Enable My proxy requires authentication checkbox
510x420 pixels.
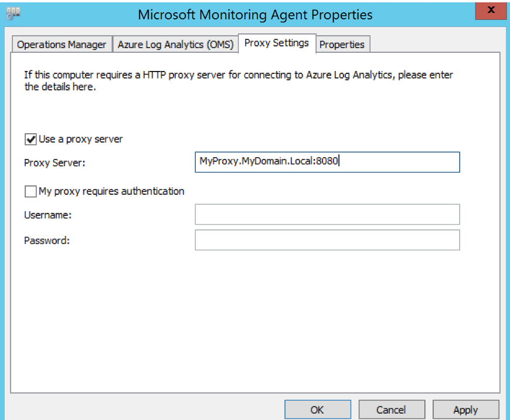[30, 191]
